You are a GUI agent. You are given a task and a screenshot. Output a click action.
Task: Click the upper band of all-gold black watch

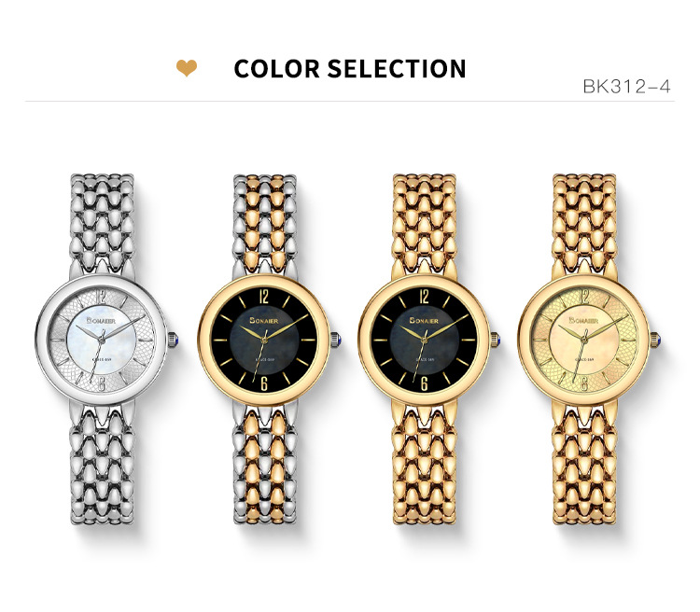(x=425, y=223)
